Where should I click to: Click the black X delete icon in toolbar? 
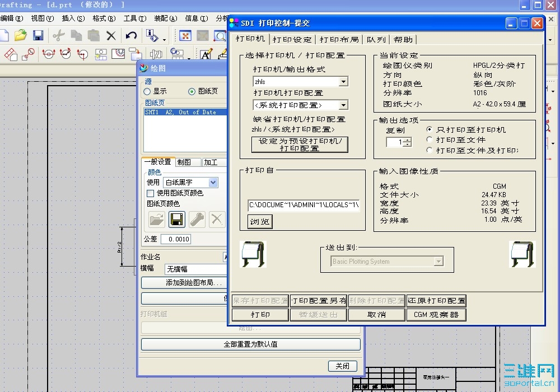point(111,35)
